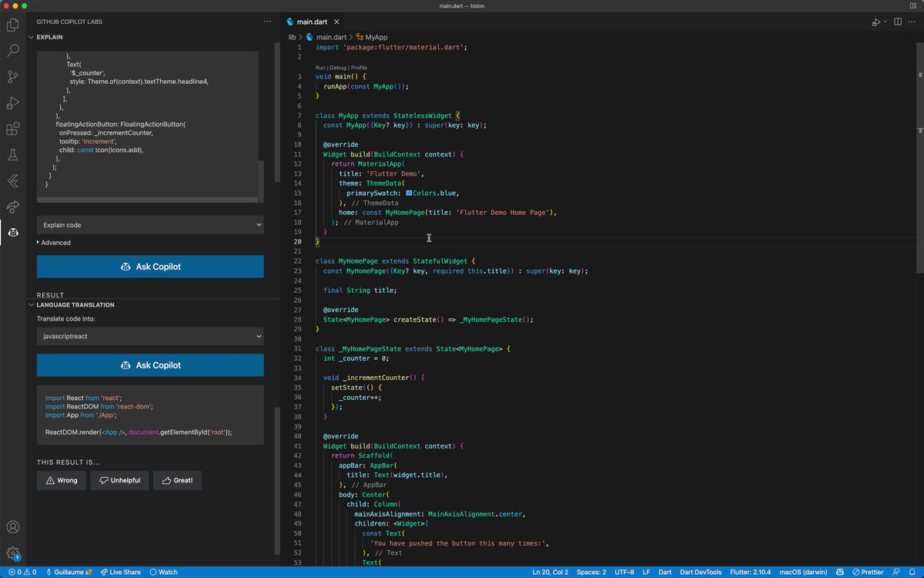
Task: Click the Debug code lens link
Action: coord(338,68)
